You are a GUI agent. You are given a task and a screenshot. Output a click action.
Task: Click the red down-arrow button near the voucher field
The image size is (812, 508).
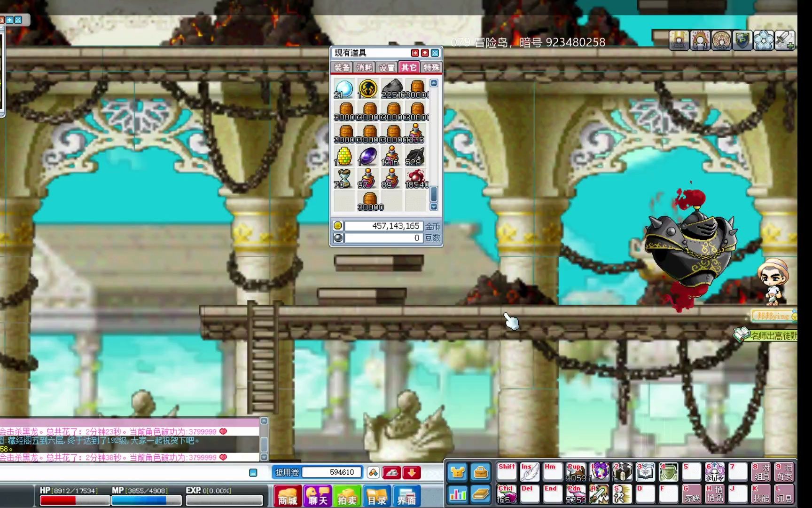412,472
